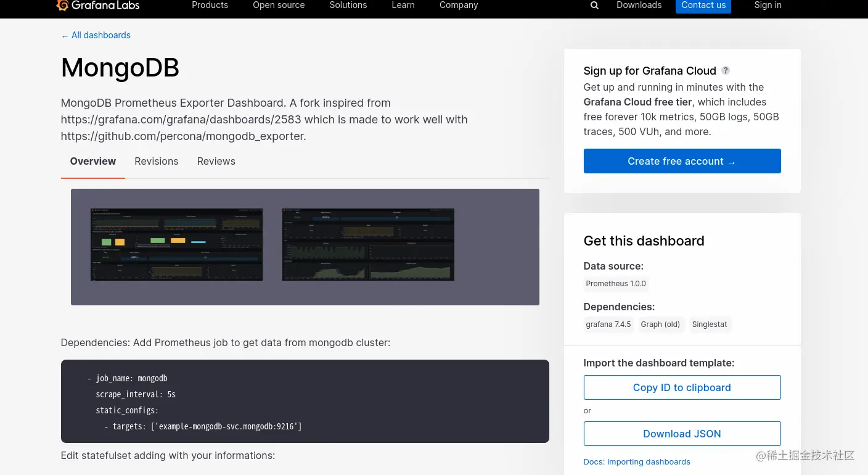This screenshot has width=868, height=475.
Task: Click Import the dashboard template label
Action: 659,363
